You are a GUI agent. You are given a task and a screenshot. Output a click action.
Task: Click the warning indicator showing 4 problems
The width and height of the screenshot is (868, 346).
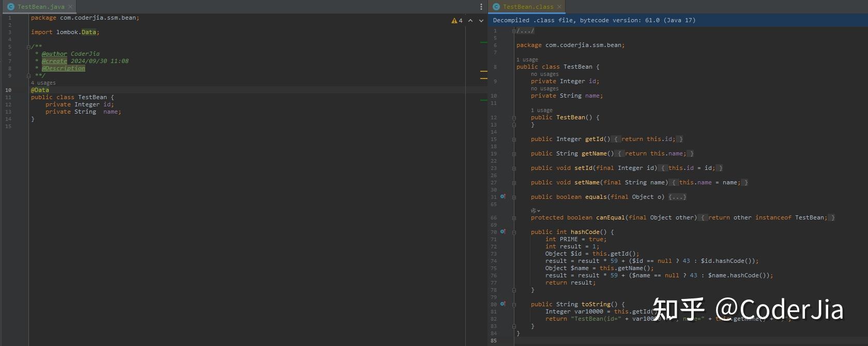[457, 21]
